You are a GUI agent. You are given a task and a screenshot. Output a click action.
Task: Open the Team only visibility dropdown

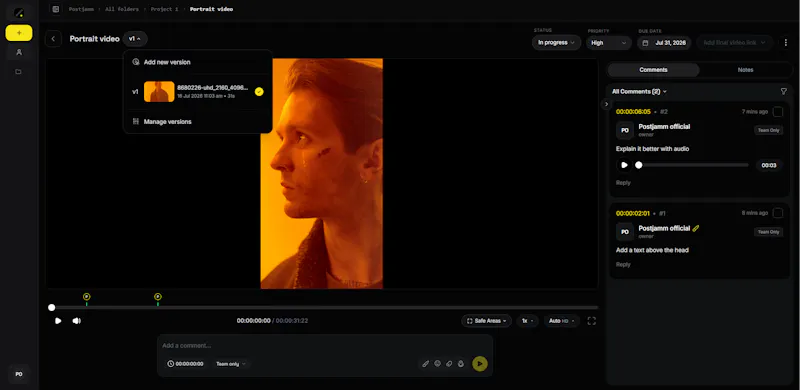pos(231,364)
